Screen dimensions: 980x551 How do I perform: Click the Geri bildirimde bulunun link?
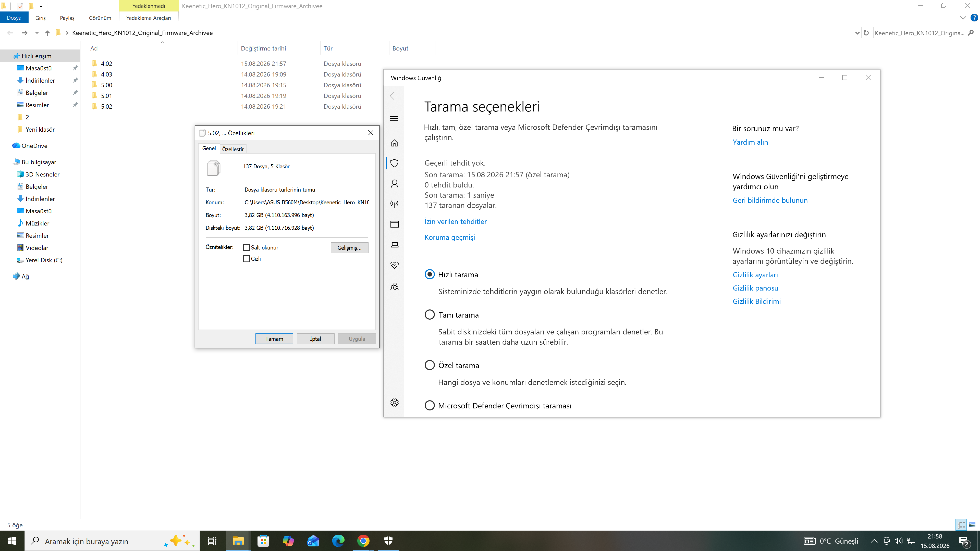[x=770, y=201]
